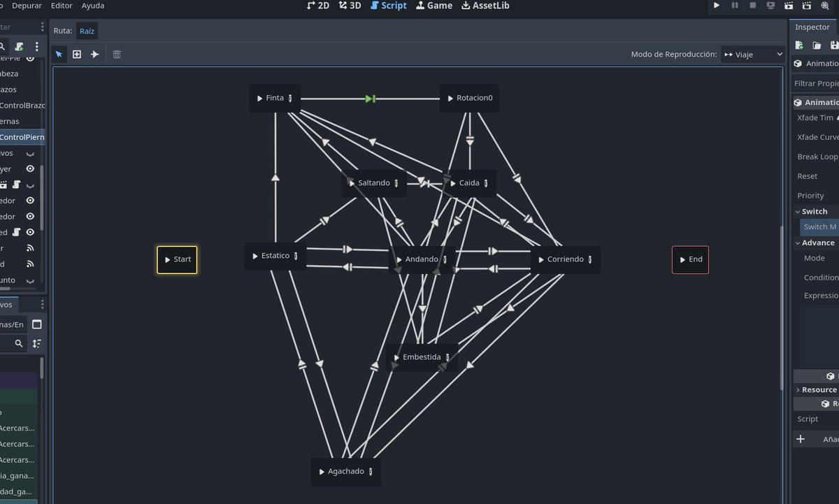
Task: Edit the Estatico node pencil icon
Action: point(296,257)
